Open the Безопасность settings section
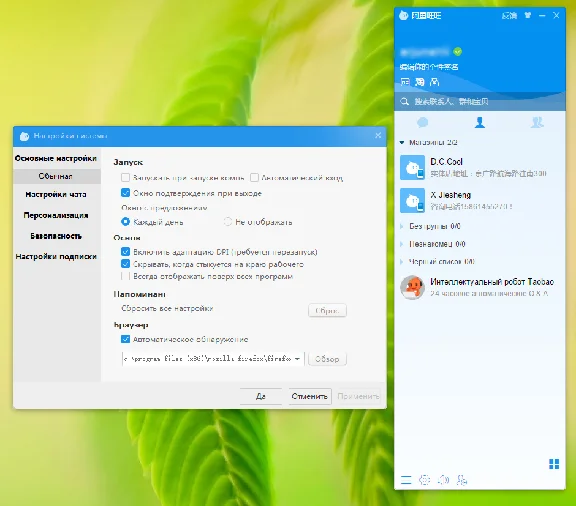 (56, 236)
